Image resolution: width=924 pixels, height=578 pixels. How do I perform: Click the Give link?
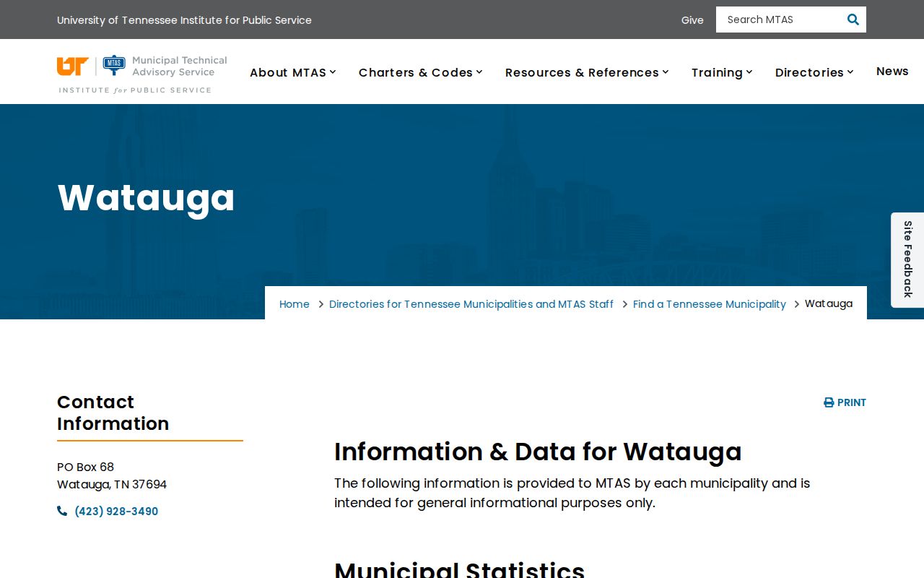click(692, 20)
